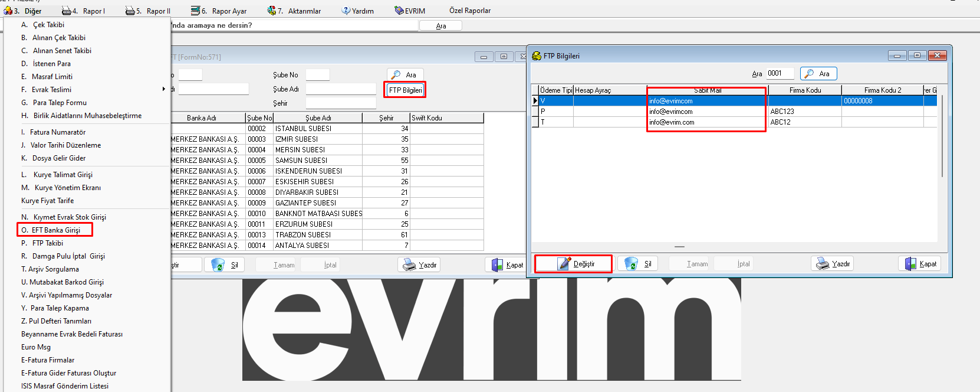
Task: Click the Kapat door button in FTP Bilgileri
Action: (920, 264)
